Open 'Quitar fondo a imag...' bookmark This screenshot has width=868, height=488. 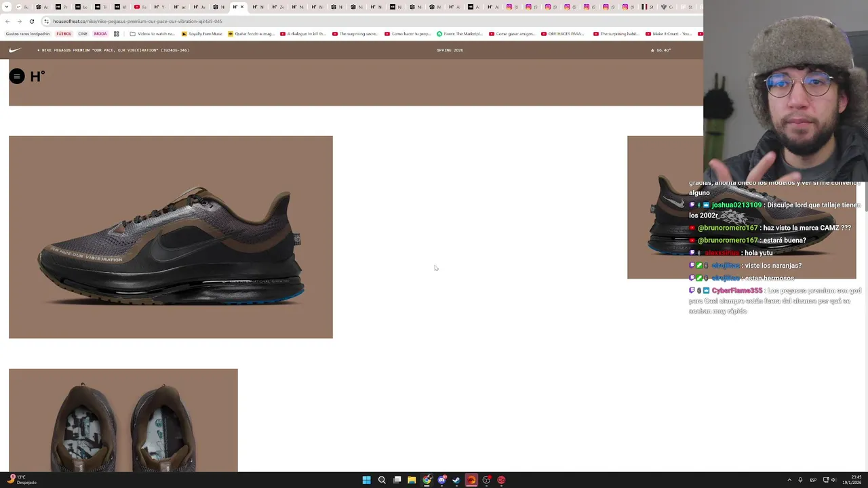coord(252,34)
